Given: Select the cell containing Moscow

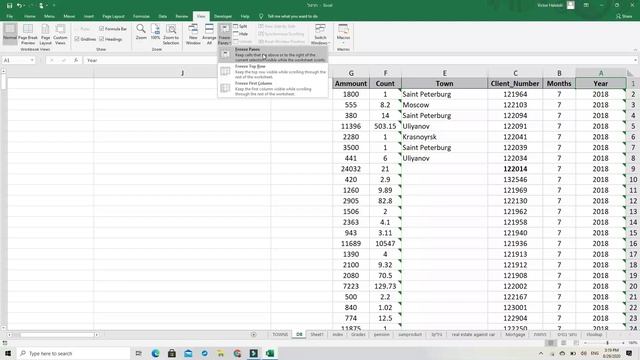Looking at the screenshot, I should (444, 105).
